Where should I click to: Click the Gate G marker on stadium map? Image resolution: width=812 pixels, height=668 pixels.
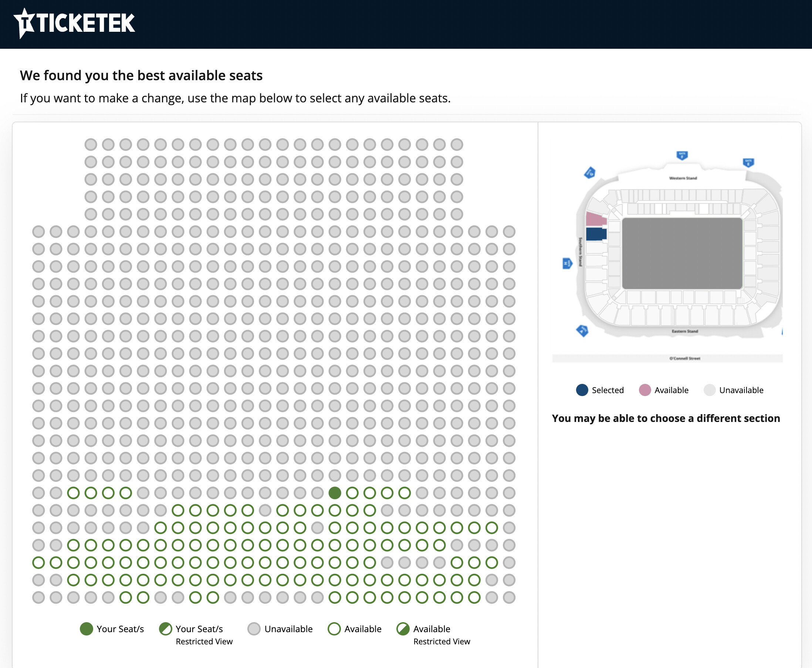590,173
